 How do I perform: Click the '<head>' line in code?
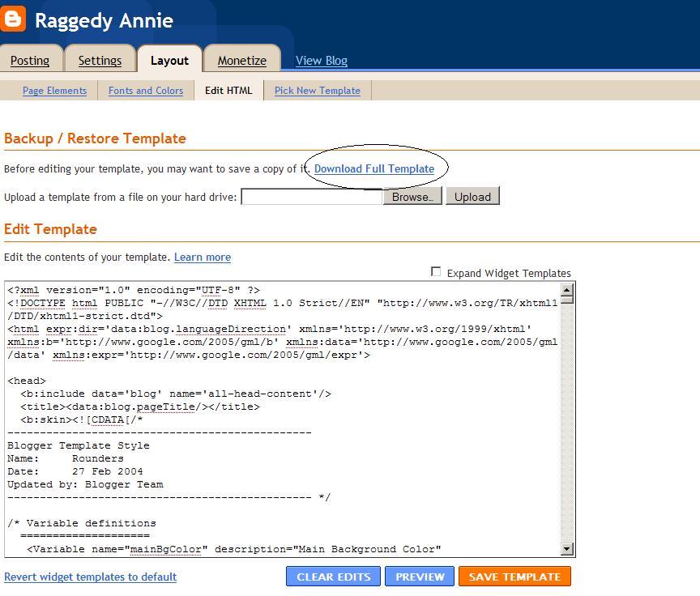coord(27,381)
